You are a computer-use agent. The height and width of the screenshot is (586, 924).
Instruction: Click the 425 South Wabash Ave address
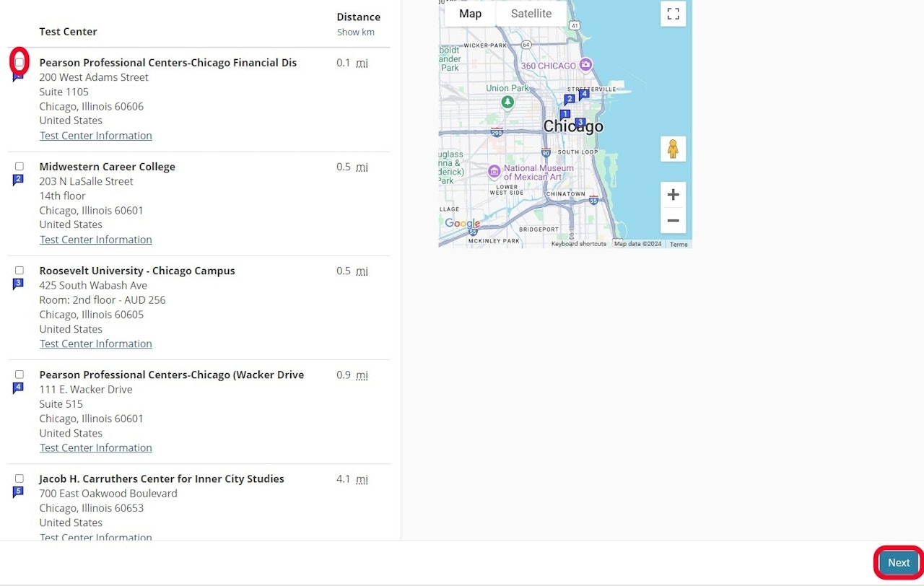93,285
